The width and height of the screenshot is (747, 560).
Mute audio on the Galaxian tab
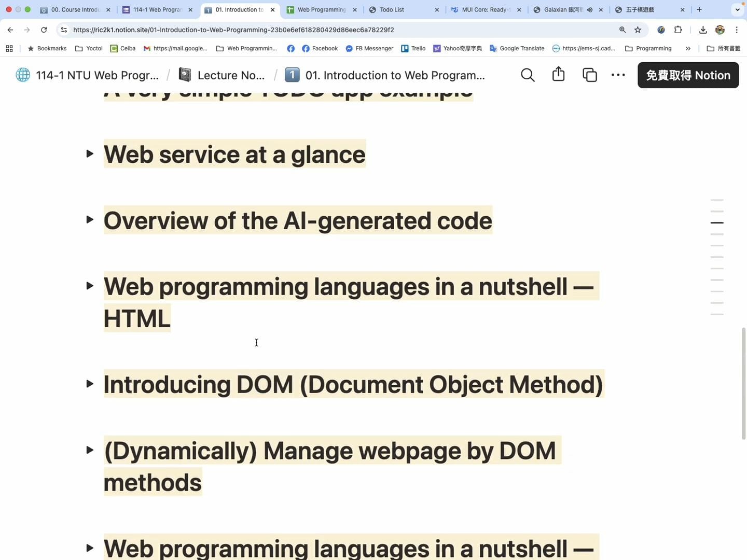[x=590, y=10]
